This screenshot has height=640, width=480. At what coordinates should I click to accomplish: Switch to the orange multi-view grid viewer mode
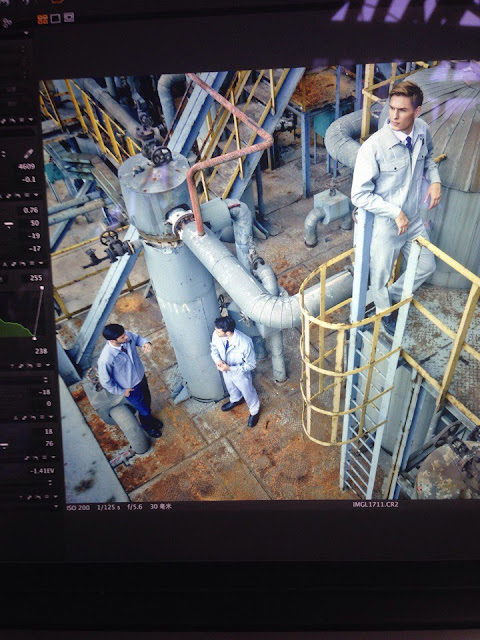pos(42,19)
